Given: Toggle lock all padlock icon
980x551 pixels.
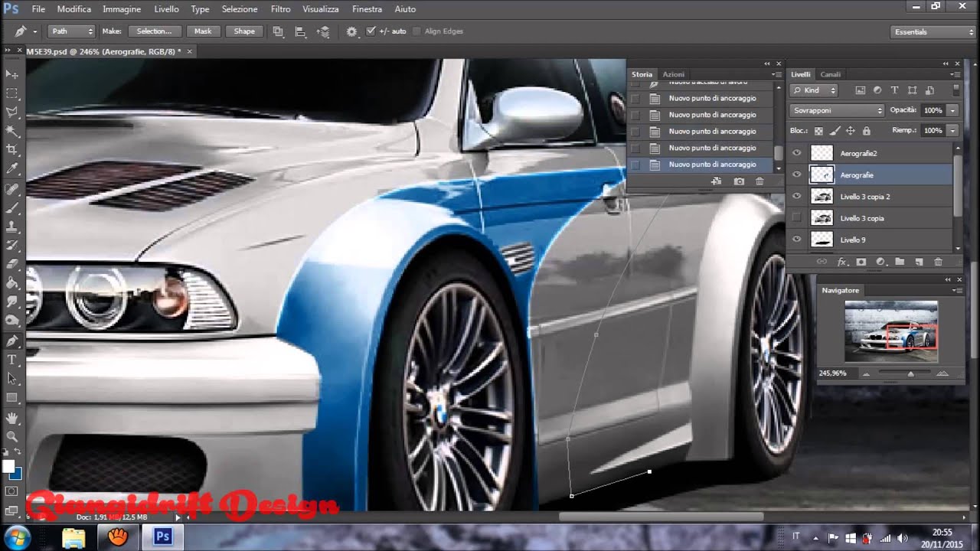Looking at the screenshot, I should [866, 131].
